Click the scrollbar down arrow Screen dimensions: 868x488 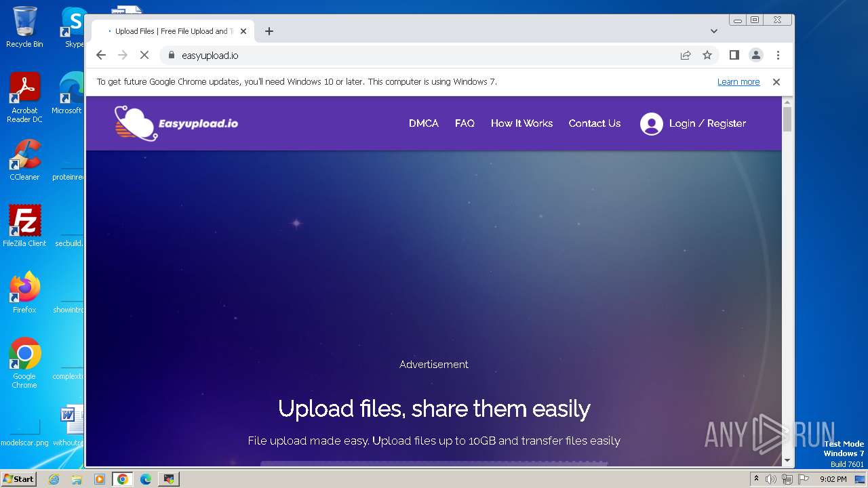click(x=787, y=460)
